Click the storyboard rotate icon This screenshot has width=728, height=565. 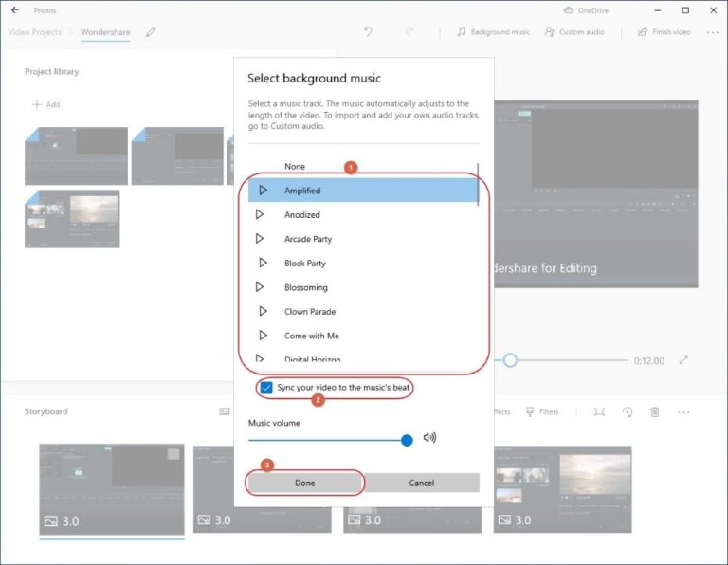[x=628, y=411]
